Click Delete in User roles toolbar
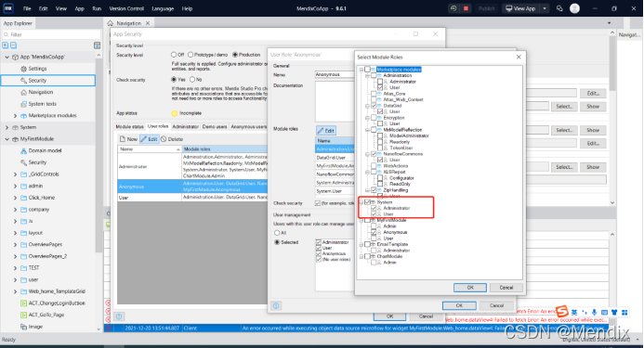Screen dimensions: 644x348 (172, 139)
